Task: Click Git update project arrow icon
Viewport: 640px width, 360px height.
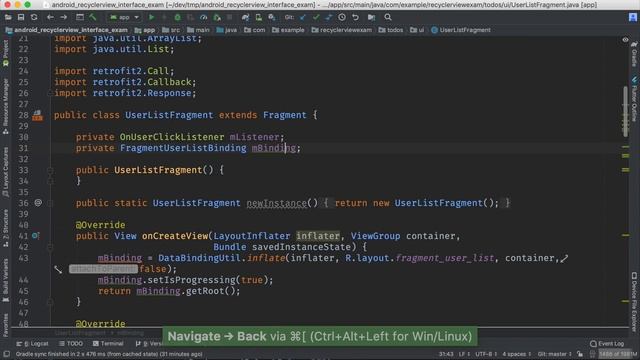Action: tap(303, 17)
